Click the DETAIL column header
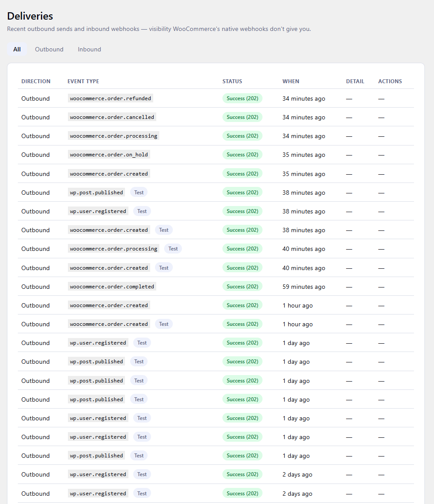 point(355,81)
